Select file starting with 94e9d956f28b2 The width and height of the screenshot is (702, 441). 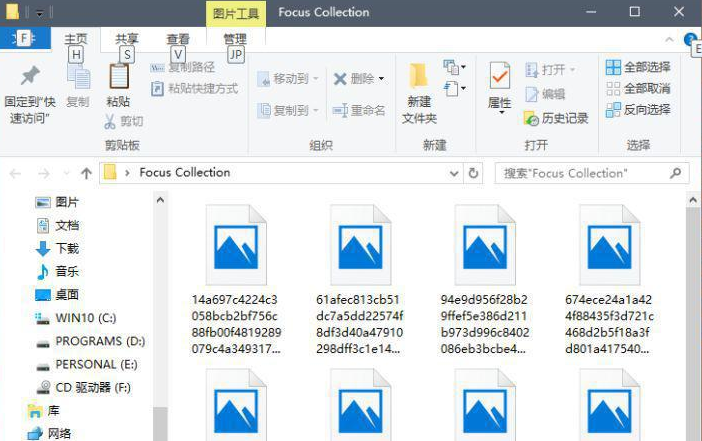point(485,279)
